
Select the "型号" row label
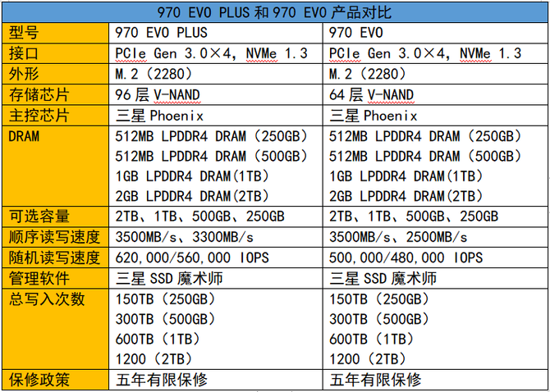(x=24, y=33)
